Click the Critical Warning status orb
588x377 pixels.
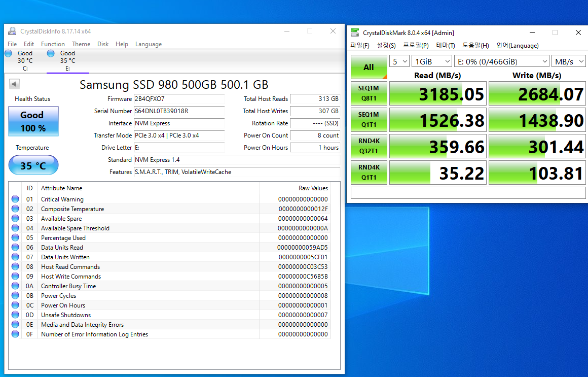pyautogui.click(x=15, y=199)
